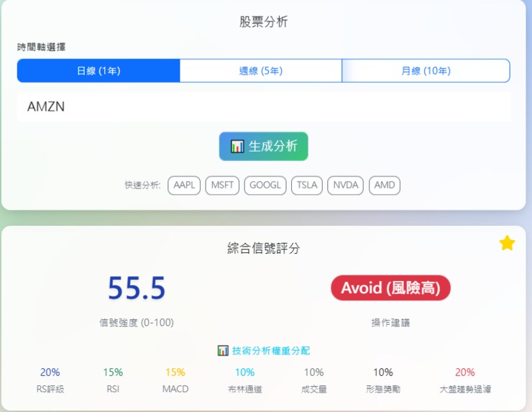
Task: Click the 快速分析: label
Action: [142, 186]
